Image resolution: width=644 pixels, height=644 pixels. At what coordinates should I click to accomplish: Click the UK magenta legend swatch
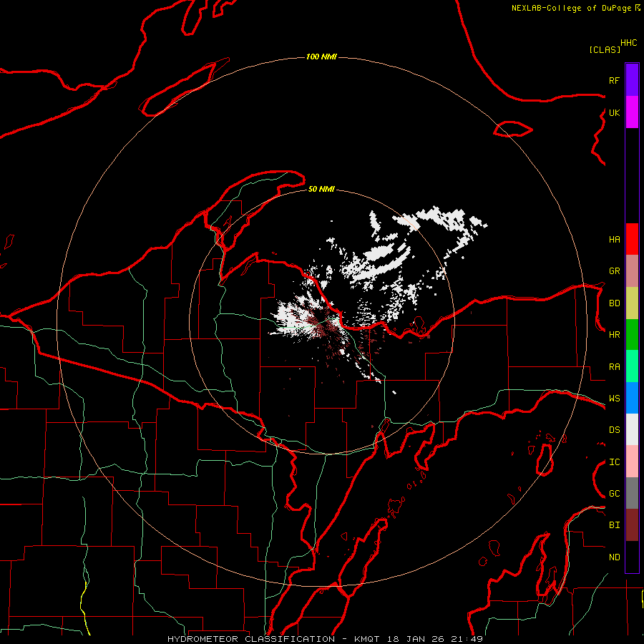(632, 112)
